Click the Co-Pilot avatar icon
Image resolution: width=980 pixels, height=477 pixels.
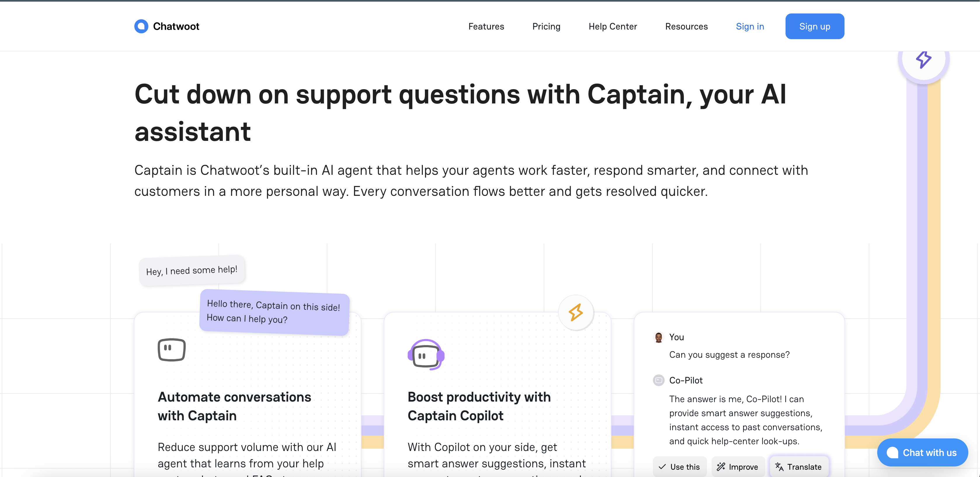point(658,380)
